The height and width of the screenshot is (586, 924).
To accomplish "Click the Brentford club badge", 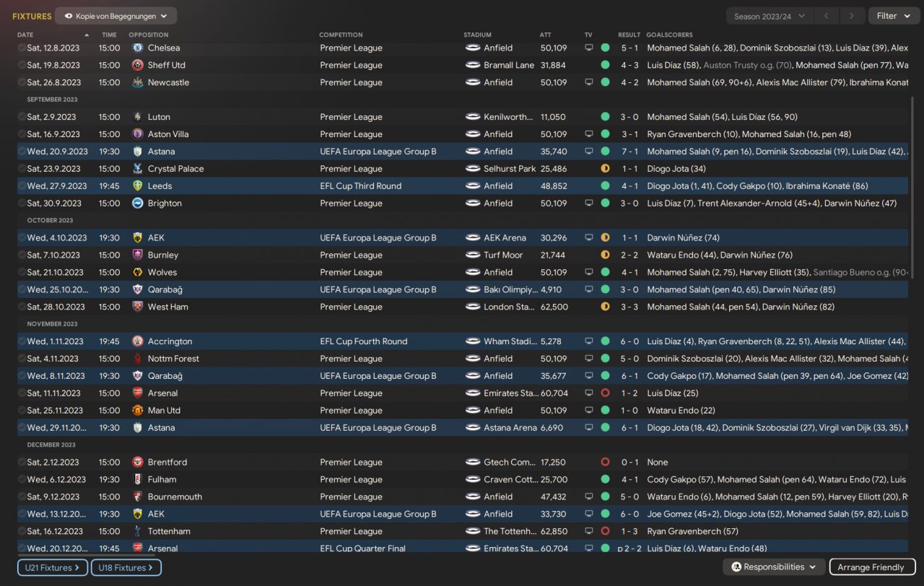I will [138, 462].
